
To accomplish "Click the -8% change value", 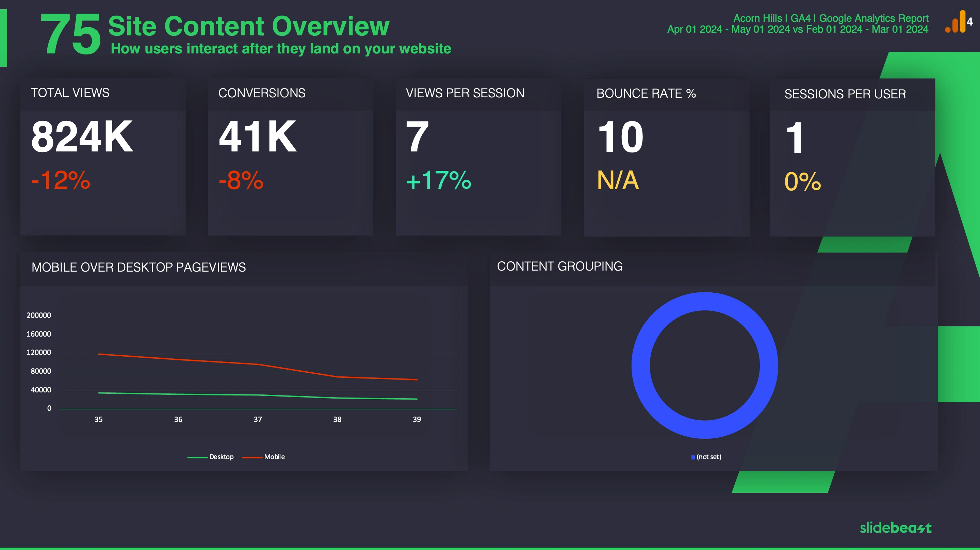I will click(x=241, y=180).
